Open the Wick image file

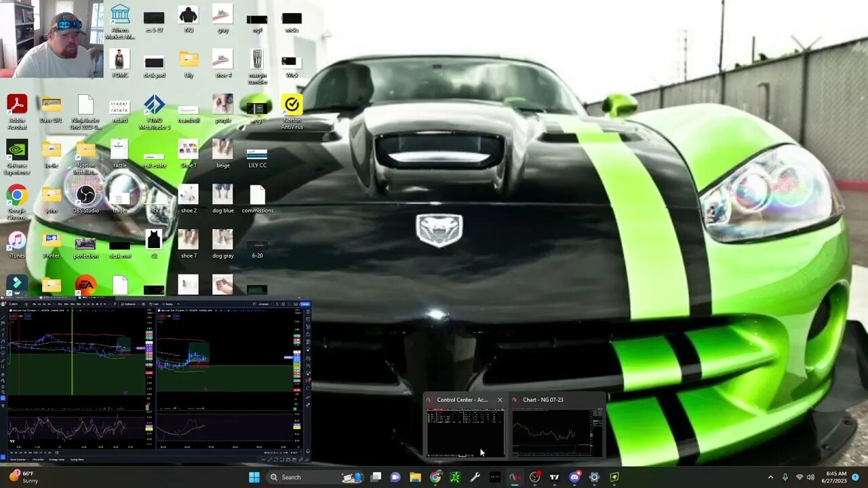[x=292, y=66]
